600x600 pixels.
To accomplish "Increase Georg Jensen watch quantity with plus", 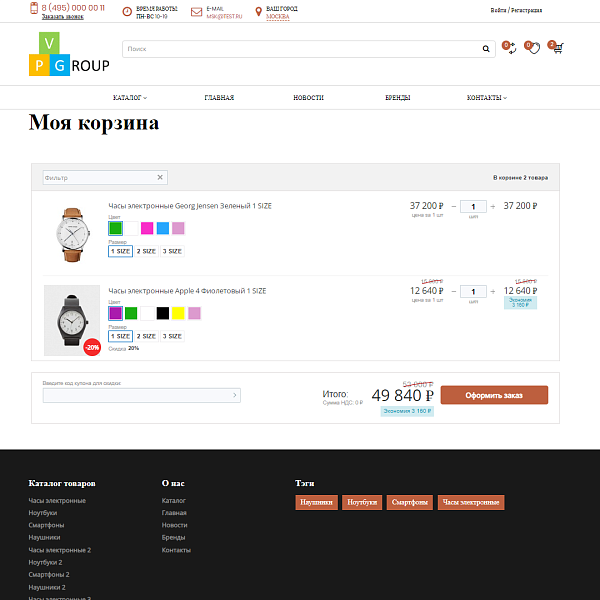I will point(493,206).
